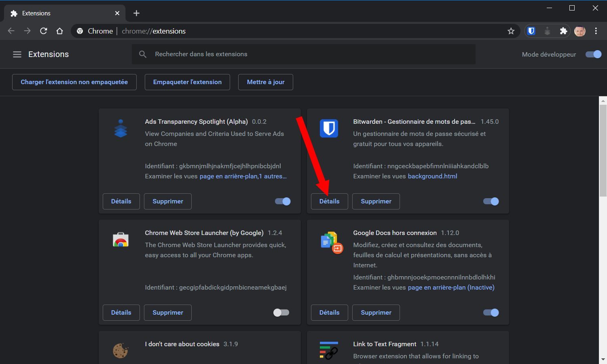Viewport: 607px width, 364px height.
Task: Click the Chrome site info icon in the address bar
Action: click(x=80, y=31)
